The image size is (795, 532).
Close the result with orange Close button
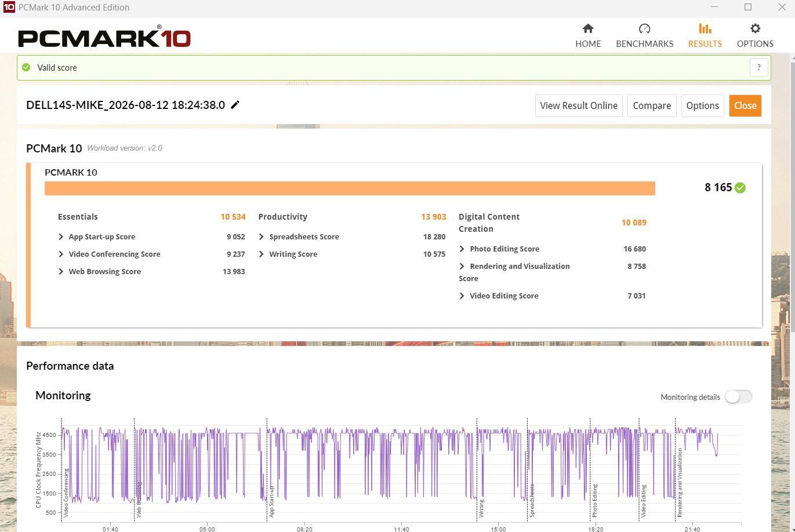(745, 105)
